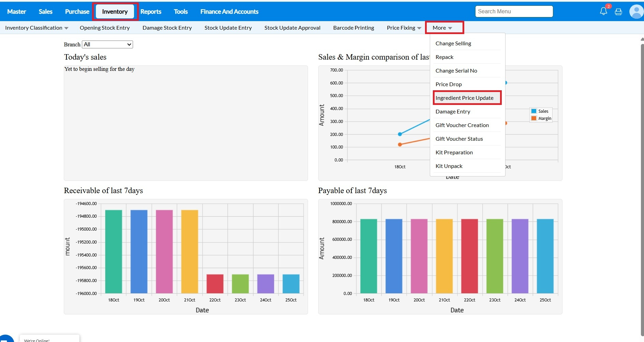Open Finance And Accounts tab
The image size is (644, 342).
pyautogui.click(x=229, y=12)
